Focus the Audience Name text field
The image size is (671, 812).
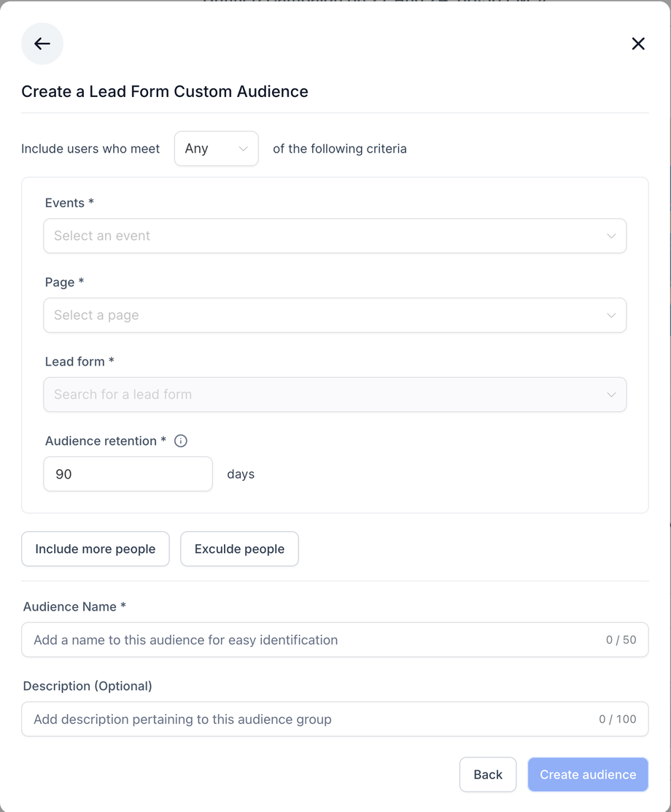314,640
